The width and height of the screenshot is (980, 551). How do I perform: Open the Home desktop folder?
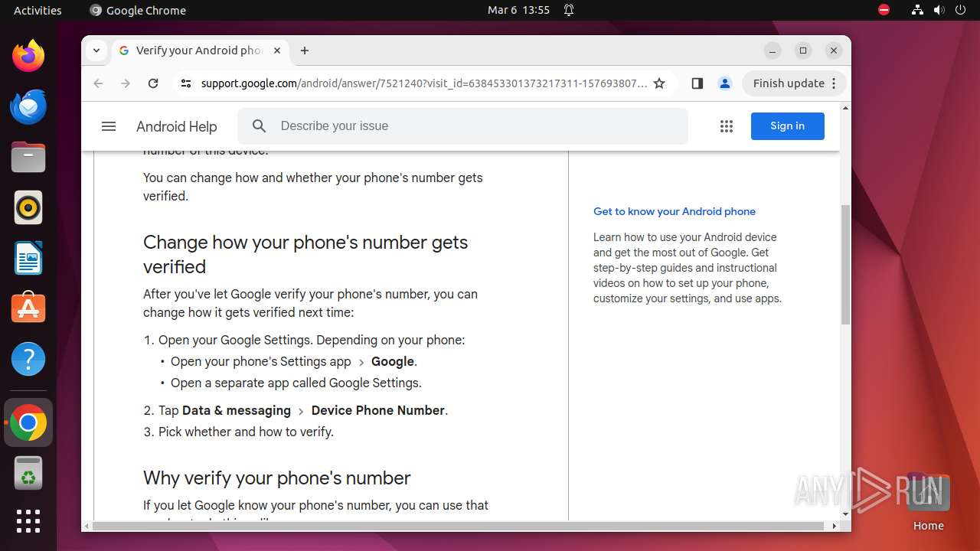pyautogui.click(x=928, y=501)
